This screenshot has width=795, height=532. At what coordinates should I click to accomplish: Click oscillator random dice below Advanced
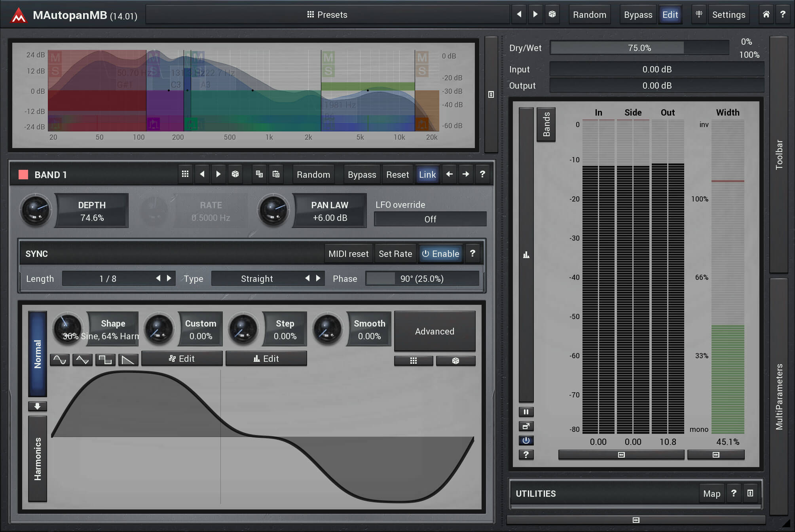(x=455, y=361)
